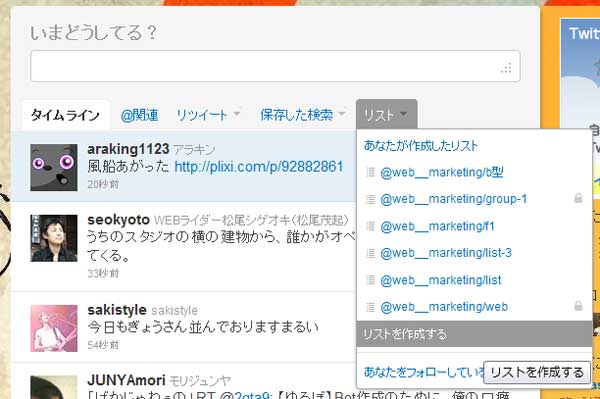Open araking1123 username link
The height and width of the screenshot is (399, 600).
point(128,149)
